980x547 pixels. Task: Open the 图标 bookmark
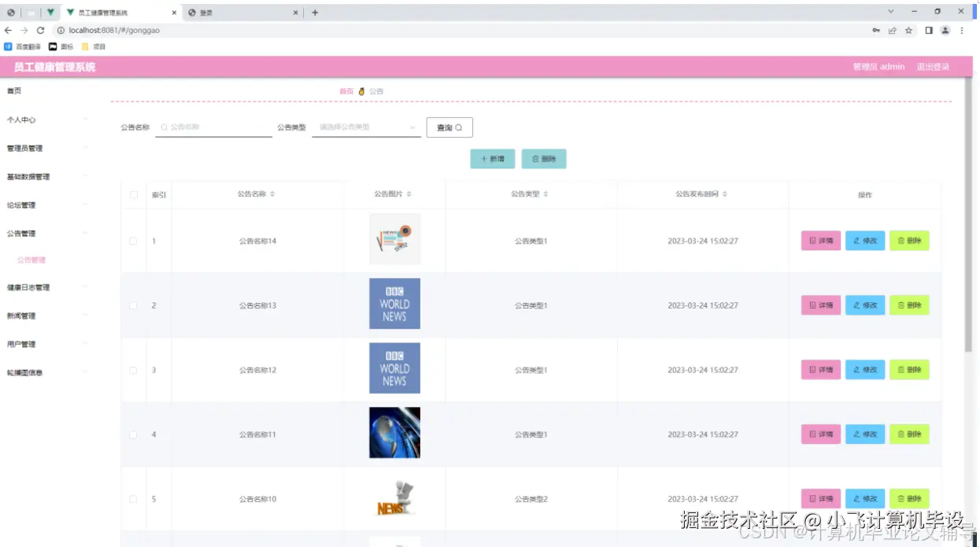click(61, 46)
